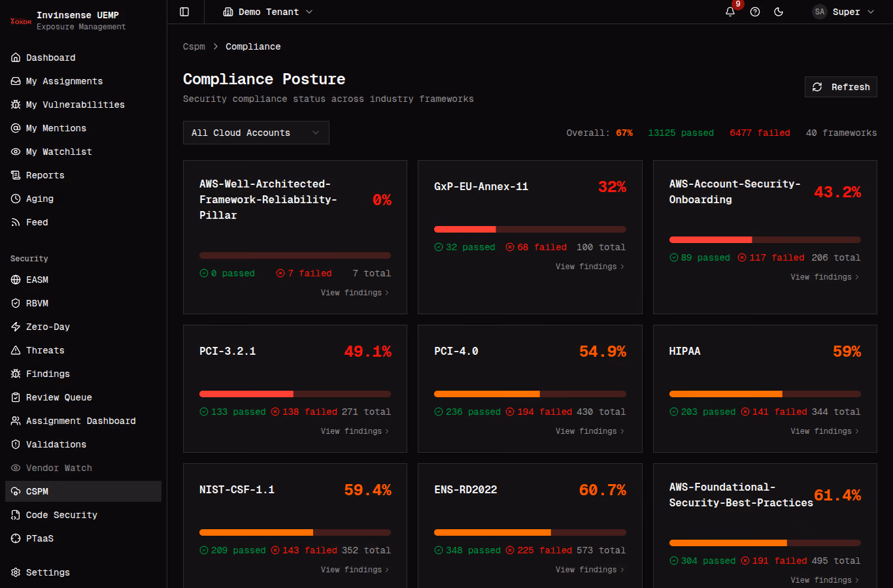The image size is (893, 588).
Task: Click the EASM globe icon
Action: pyautogui.click(x=16, y=280)
